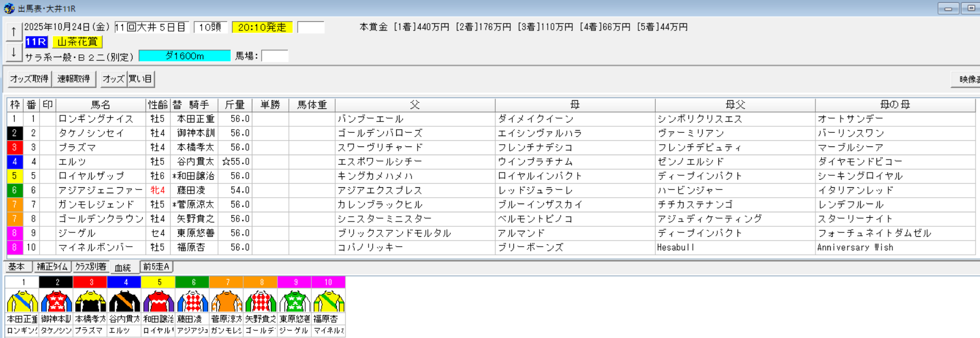Click the cyan ダ1600m course label
Screen dimensions: 980x338
(185, 56)
